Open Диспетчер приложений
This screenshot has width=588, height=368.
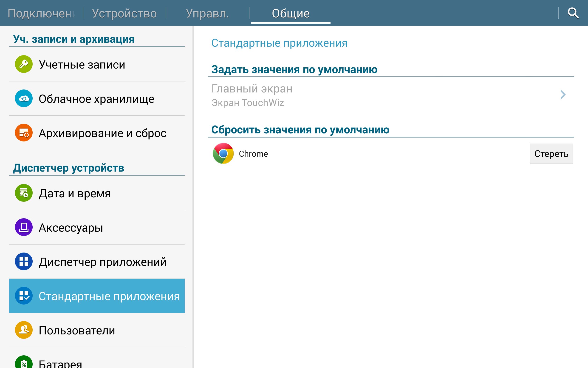point(97,262)
